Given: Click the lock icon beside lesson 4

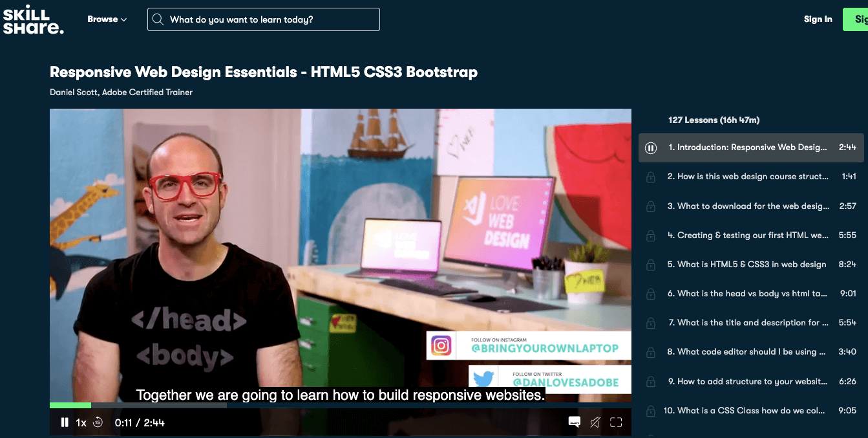Looking at the screenshot, I should coord(651,235).
